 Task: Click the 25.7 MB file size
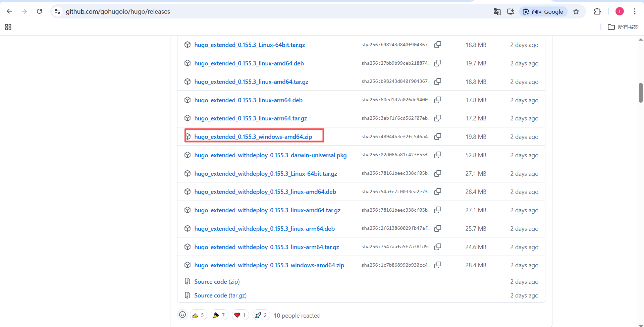pos(476,229)
